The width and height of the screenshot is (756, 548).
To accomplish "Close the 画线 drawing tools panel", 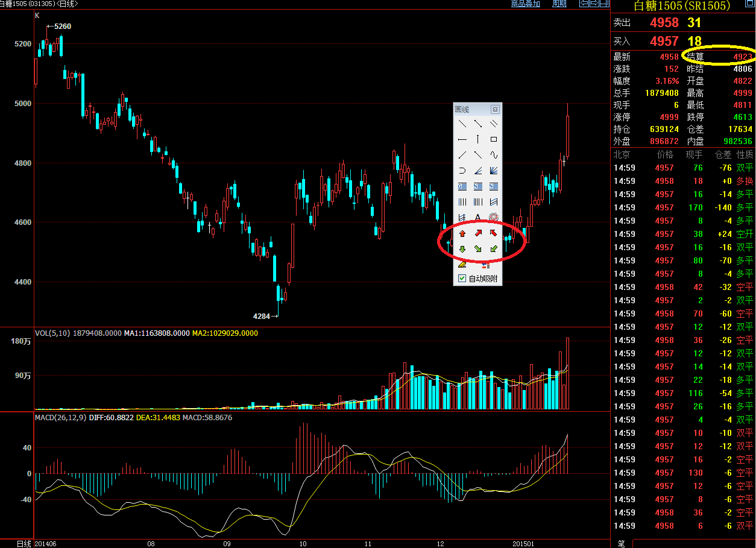I will click(x=495, y=110).
